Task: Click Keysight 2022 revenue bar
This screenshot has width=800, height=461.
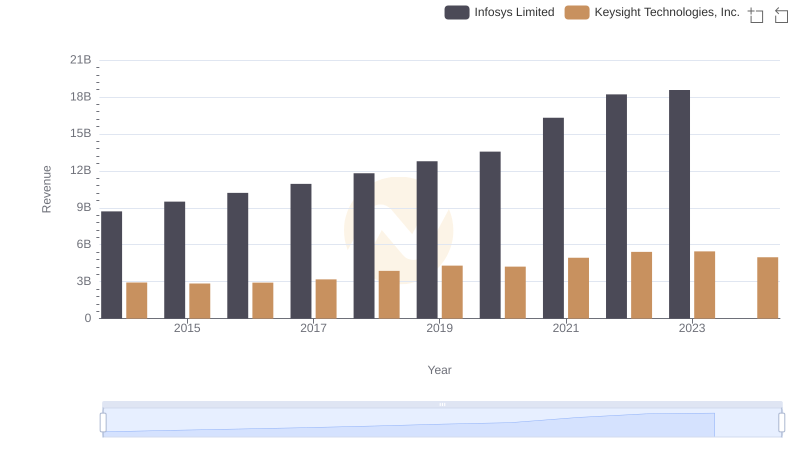Action: pyautogui.click(x=641, y=286)
